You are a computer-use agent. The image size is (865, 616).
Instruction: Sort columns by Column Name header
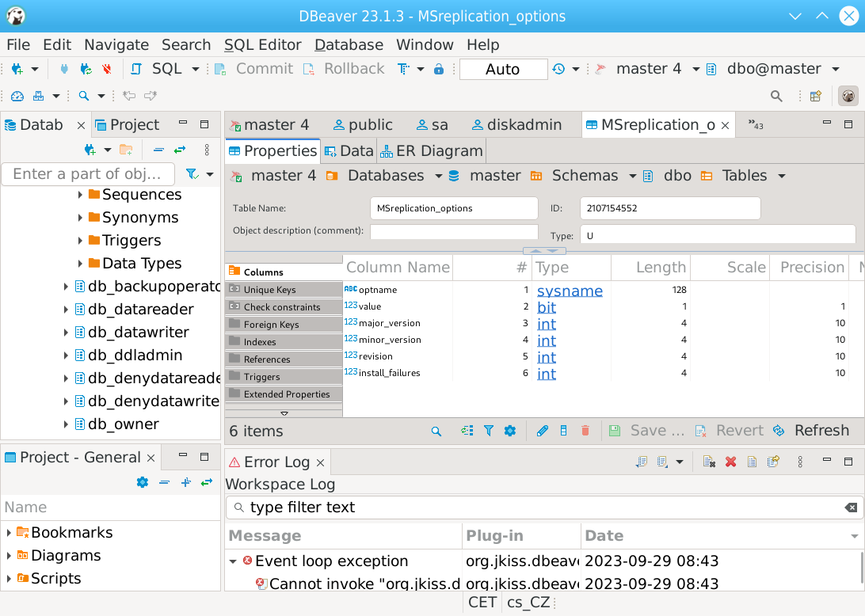coord(398,268)
